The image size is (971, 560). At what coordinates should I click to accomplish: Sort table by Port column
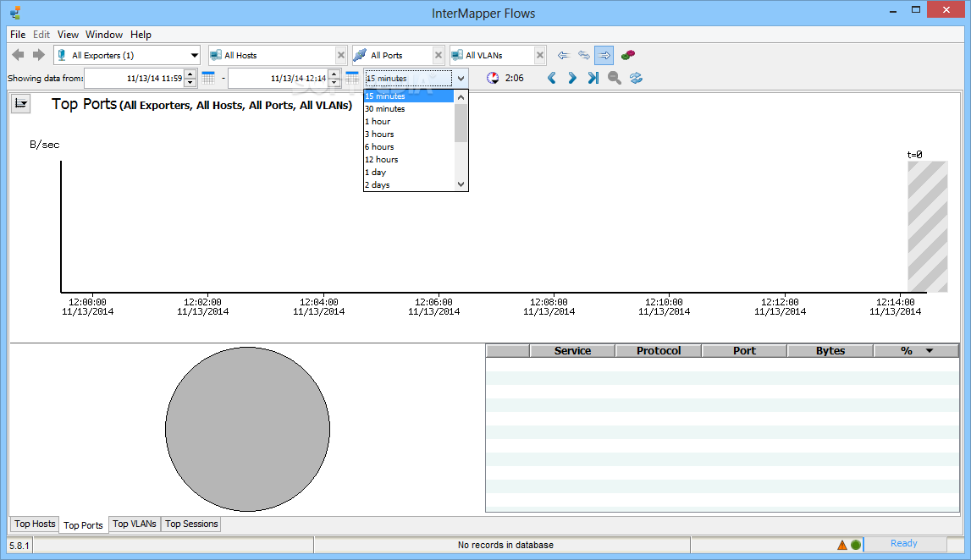[x=744, y=351]
